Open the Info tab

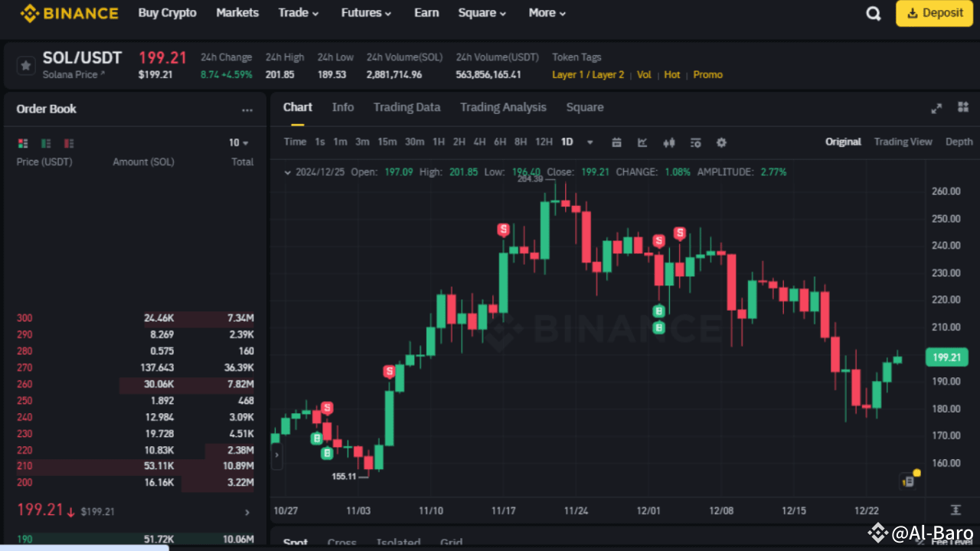343,107
